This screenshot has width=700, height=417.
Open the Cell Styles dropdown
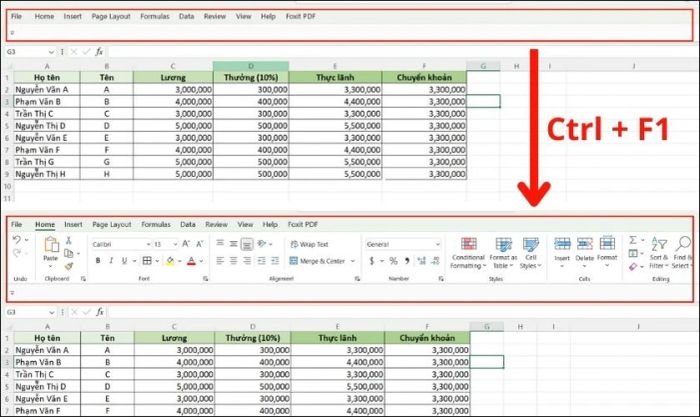[530, 253]
